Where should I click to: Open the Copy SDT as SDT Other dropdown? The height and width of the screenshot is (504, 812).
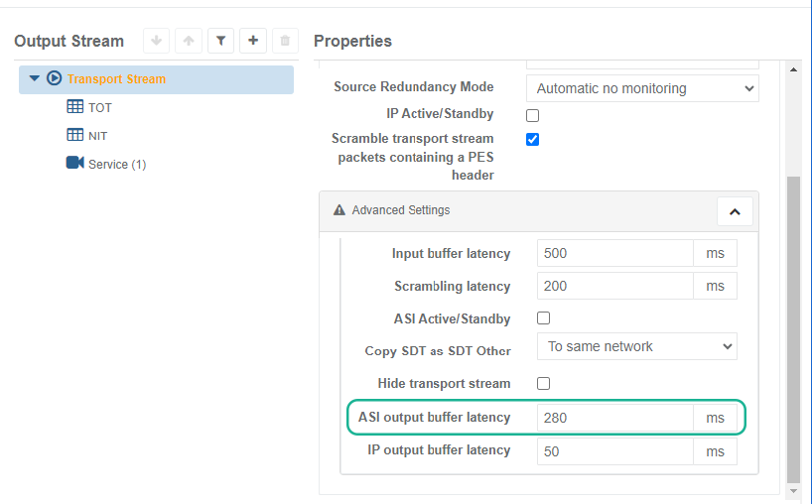click(636, 346)
